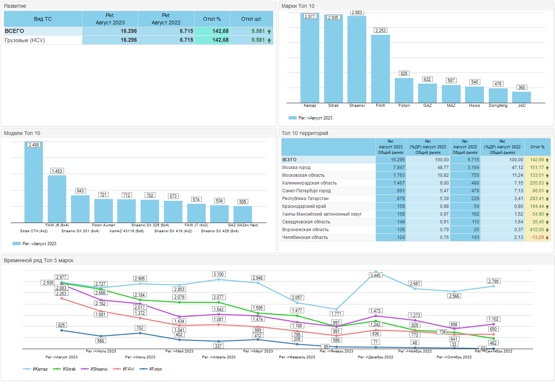Click the up arrow for Воронежская область
This screenshot has height=392, width=555.
tap(547, 230)
